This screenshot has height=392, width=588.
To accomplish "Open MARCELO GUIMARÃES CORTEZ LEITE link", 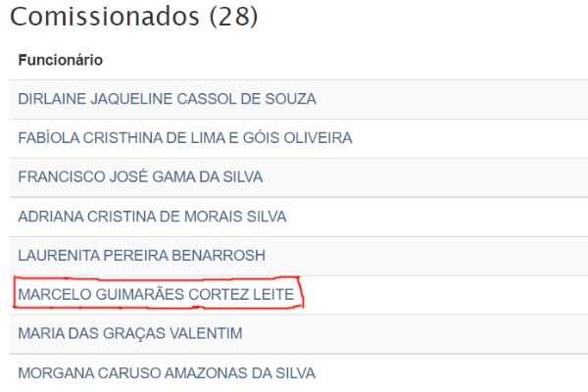I will (x=156, y=294).
